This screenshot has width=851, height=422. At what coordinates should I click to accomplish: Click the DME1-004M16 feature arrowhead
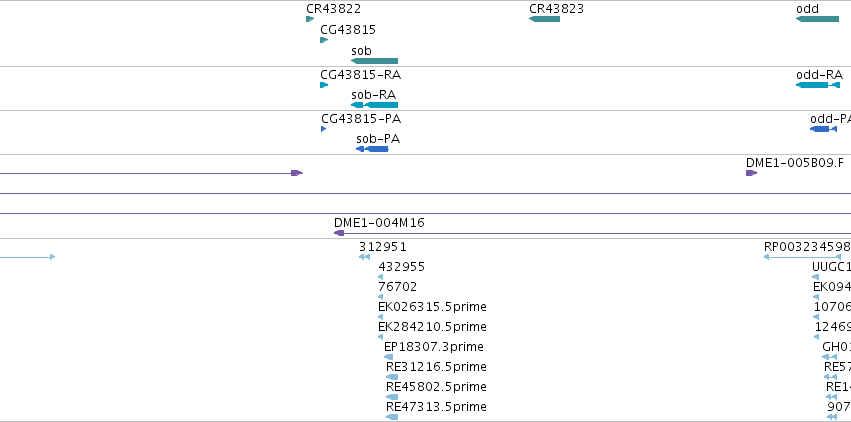[x=339, y=233]
